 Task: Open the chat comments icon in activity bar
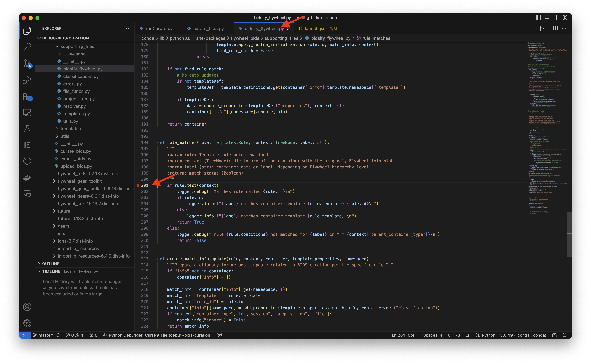27,194
